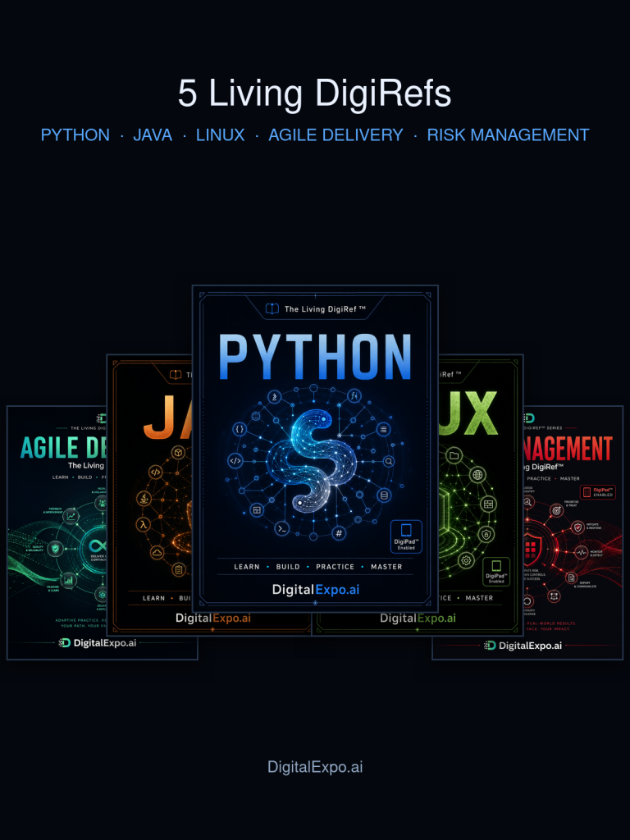The width and height of the screenshot is (630, 840).
Task: Click the DigitalExpo.ai logo on Risk cover
Action: coord(523,646)
